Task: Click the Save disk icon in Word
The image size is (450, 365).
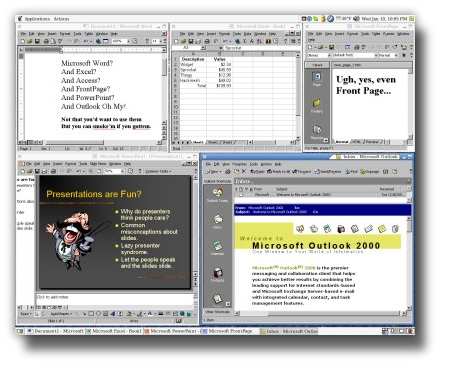Action: [37, 41]
